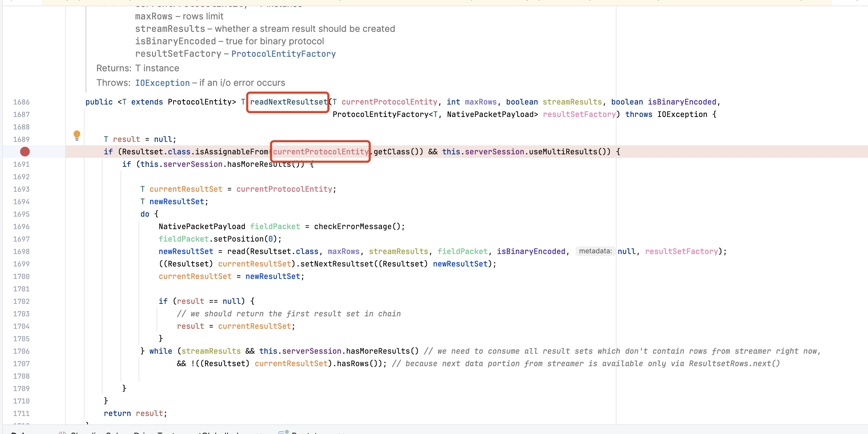Image resolution: width=868 pixels, height=434 pixels.
Task: Click the streamResults boolean parameter in signature
Action: pos(572,102)
